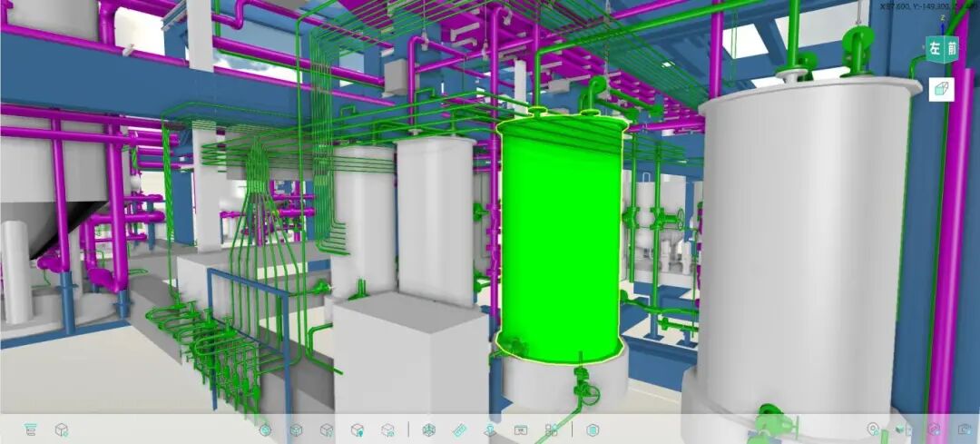
Task: Toggle the perspective cube button below view cube
Action: click(941, 88)
